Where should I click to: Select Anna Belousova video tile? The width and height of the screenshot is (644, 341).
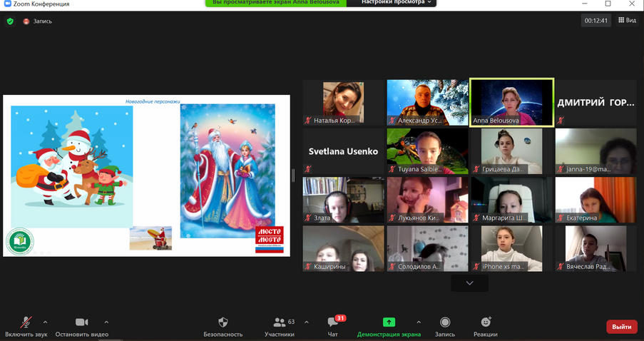(x=512, y=103)
